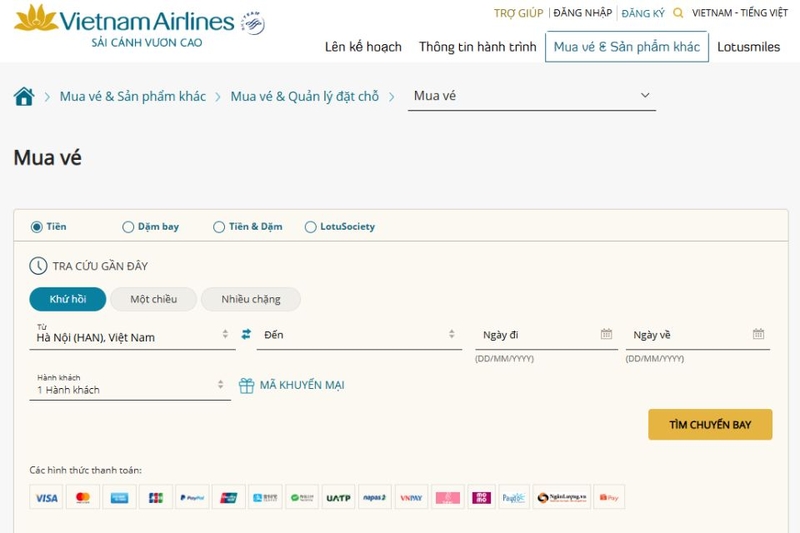
Task: Open the Lên kế hoạch menu
Action: [x=363, y=47]
